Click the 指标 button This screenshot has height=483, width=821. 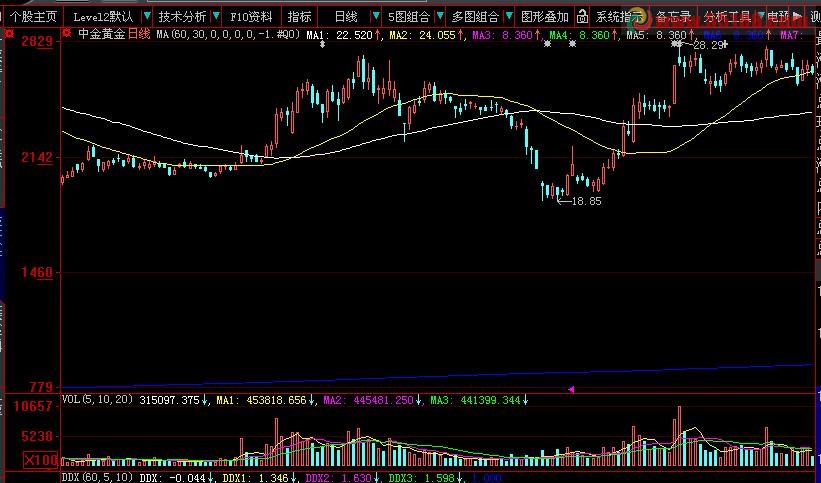pos(299,17)
